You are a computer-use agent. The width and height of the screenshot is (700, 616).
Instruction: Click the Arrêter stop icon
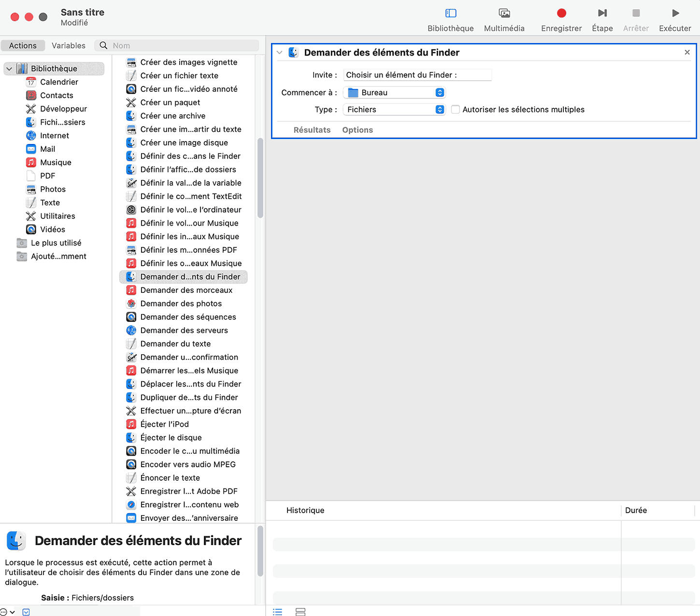[x=636, y=13]
